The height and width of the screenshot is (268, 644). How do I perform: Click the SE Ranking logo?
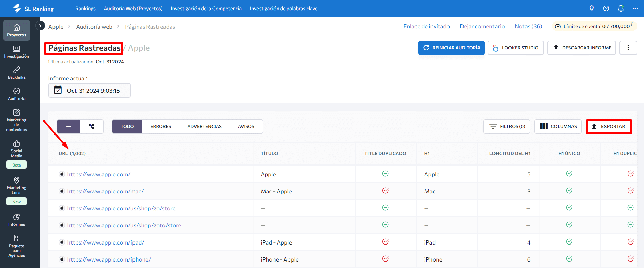(33, 9)
